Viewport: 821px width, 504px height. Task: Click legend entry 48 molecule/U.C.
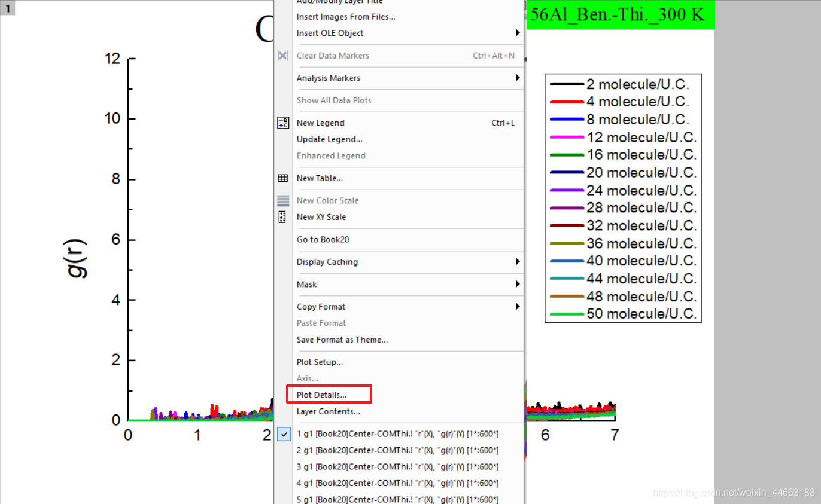[641, 297]
